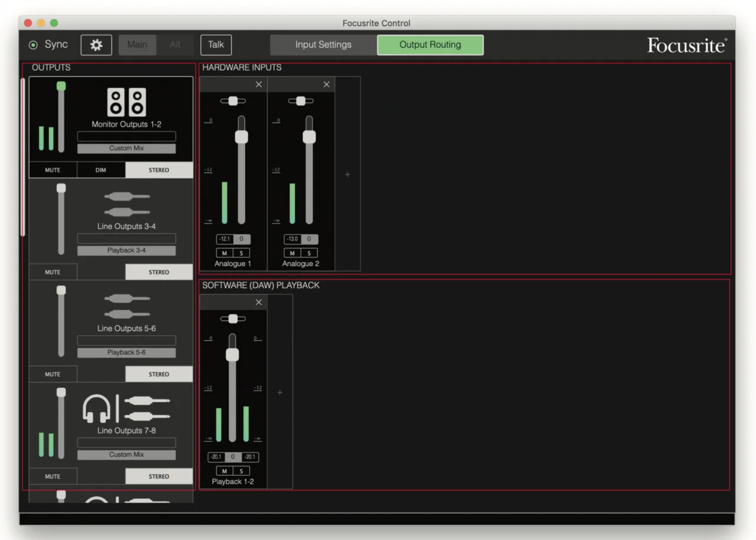
Task: Toggle STEREO on Line Outputs 3-4
Action: pos(159,272)
